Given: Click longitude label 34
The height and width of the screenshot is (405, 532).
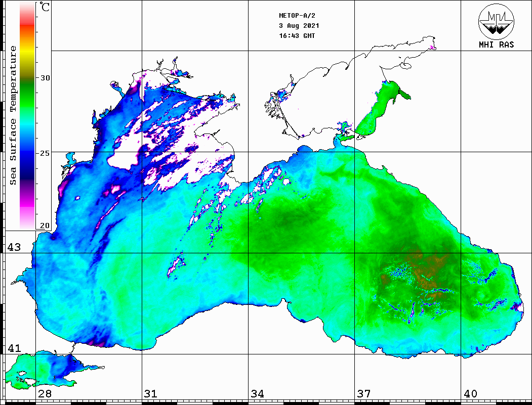Looking at the screenshot, I should click(x=257, y=393).
